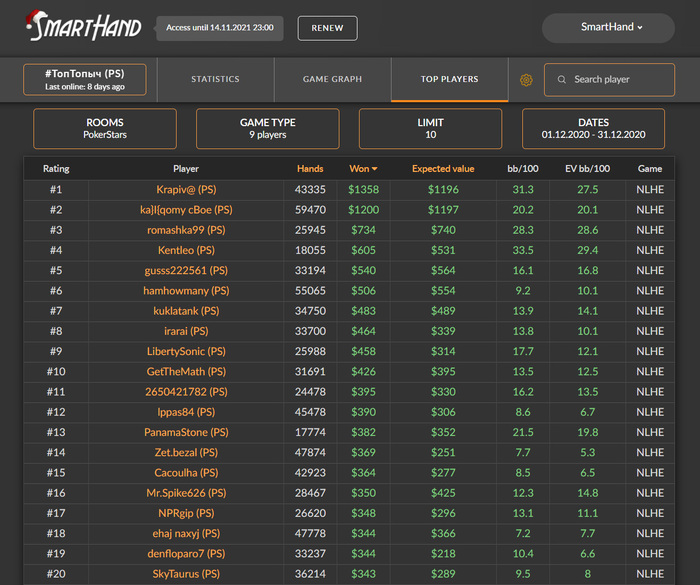Screen dimensions: 700x585
Task: Open the Game Type 9 players filter
Action: coord(267,129)
